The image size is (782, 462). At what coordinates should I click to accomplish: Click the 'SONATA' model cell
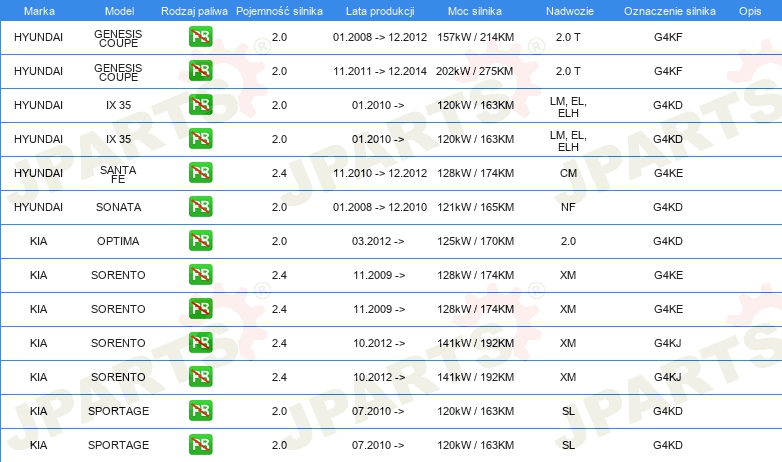pyautogui.click(x=119, y=207)
